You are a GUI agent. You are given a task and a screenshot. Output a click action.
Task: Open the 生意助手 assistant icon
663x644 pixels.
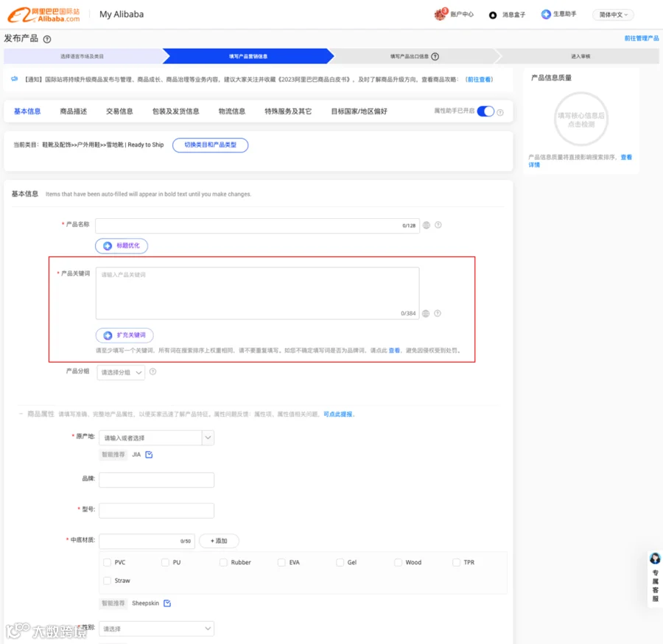pyautogui.click(x=546, y=15)
